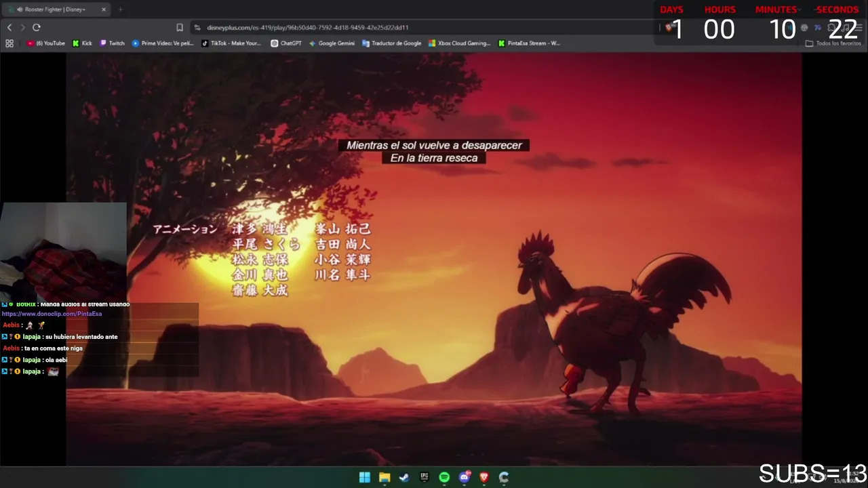The height and width of the screenshot is (488, 868).
Task: Go back to the previous browser page
Action: tap(9, 28)
